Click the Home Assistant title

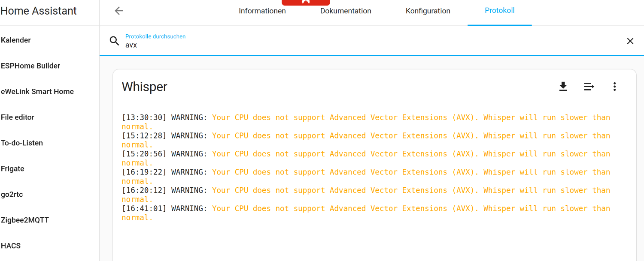(39, 11)
